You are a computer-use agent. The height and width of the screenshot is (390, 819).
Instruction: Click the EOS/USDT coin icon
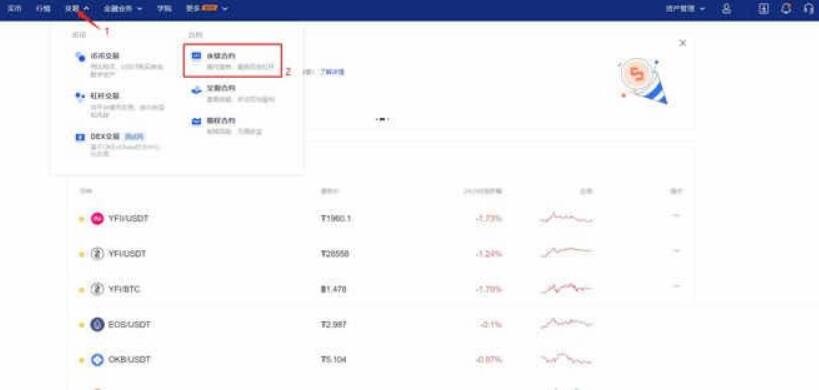click(x=97, y=325)
